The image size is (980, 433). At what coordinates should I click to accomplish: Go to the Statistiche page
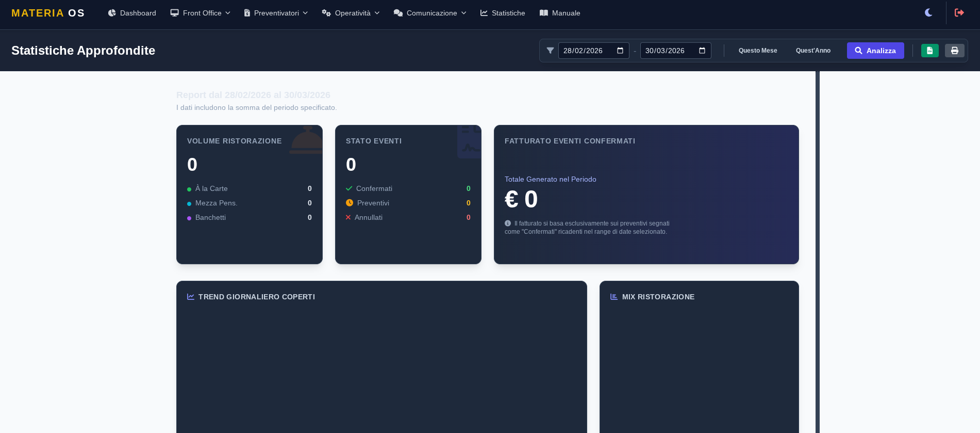[503, 13]
